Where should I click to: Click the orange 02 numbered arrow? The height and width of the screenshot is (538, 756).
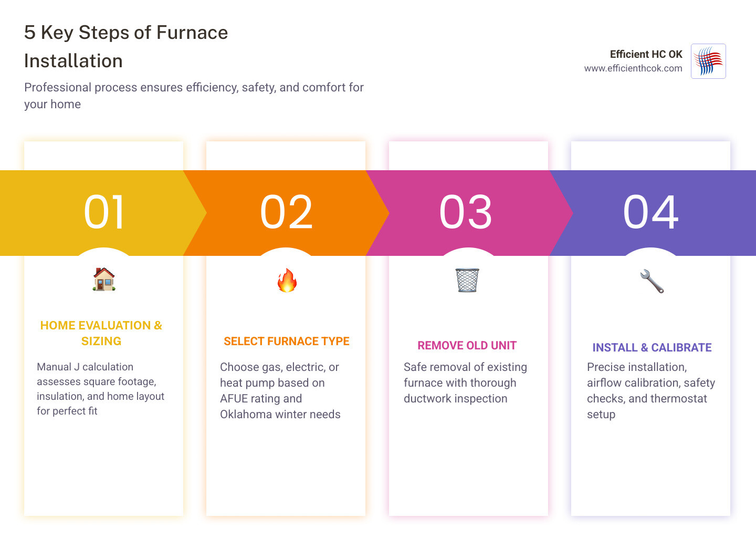click(x=287, y=212)
